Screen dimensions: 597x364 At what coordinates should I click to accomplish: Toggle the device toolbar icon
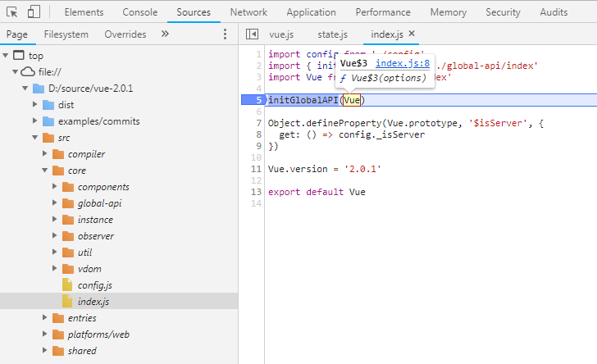pyautogui.click(x=34, y=11)
